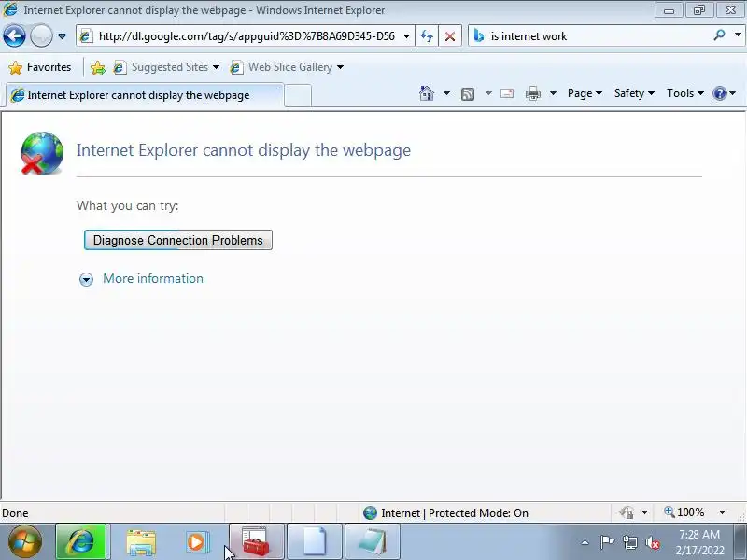Click the red toolbox taskbar icon

point(256,542)
